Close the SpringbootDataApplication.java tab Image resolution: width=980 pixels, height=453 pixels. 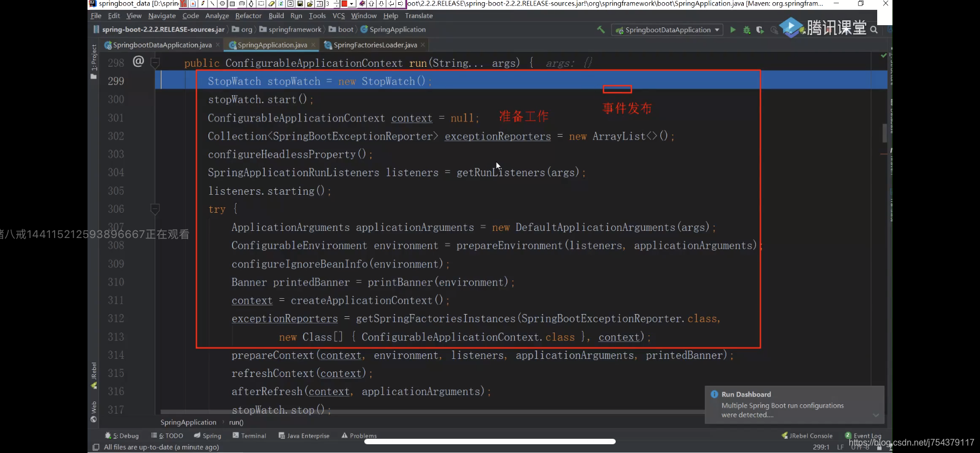point(218,45)
